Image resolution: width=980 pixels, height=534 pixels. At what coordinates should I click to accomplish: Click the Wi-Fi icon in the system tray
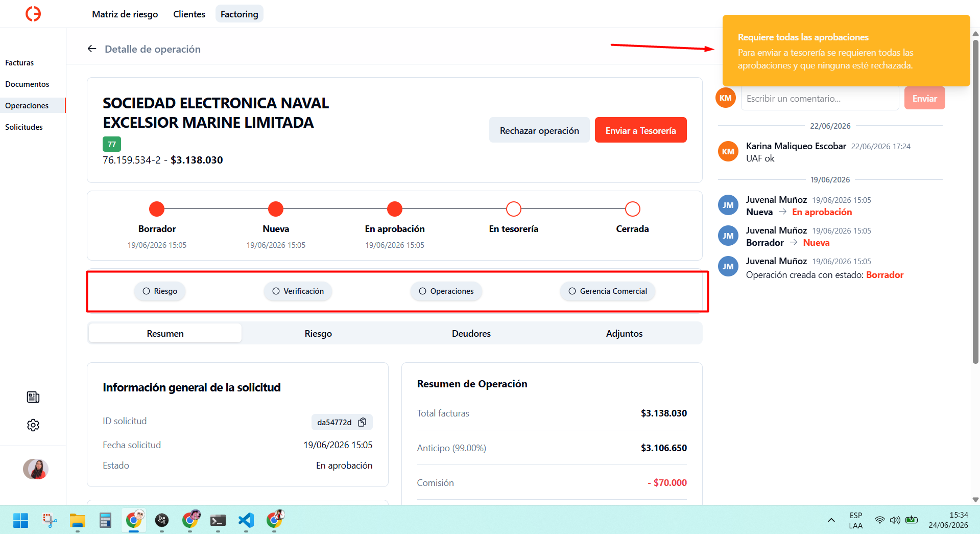tap(879, 520)
